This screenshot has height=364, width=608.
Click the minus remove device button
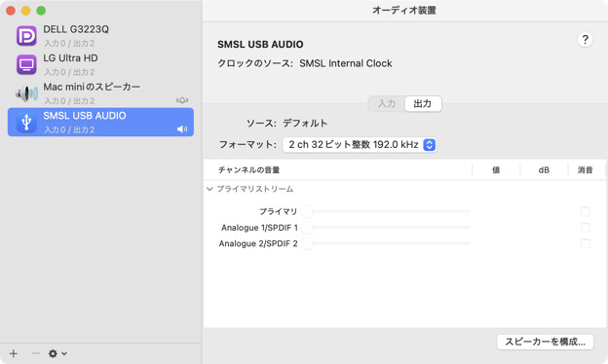35,353
